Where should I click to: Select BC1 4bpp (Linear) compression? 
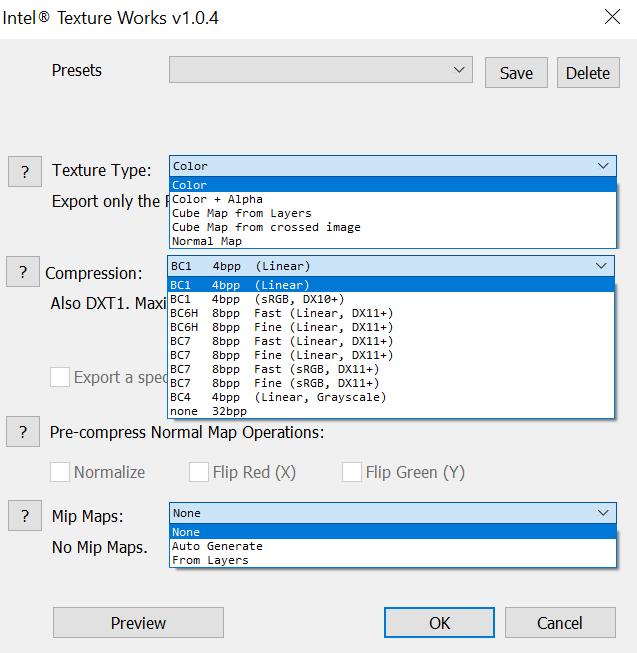point(391,285)
